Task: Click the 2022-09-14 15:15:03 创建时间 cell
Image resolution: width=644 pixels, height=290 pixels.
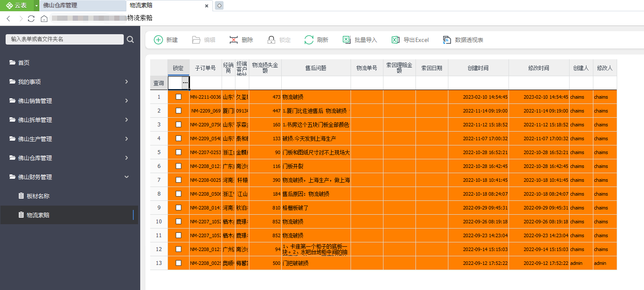Action: coord(478,249)
